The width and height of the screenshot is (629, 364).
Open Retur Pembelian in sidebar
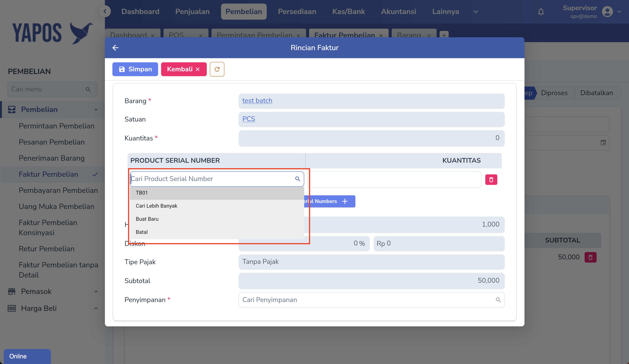point(47,249)
